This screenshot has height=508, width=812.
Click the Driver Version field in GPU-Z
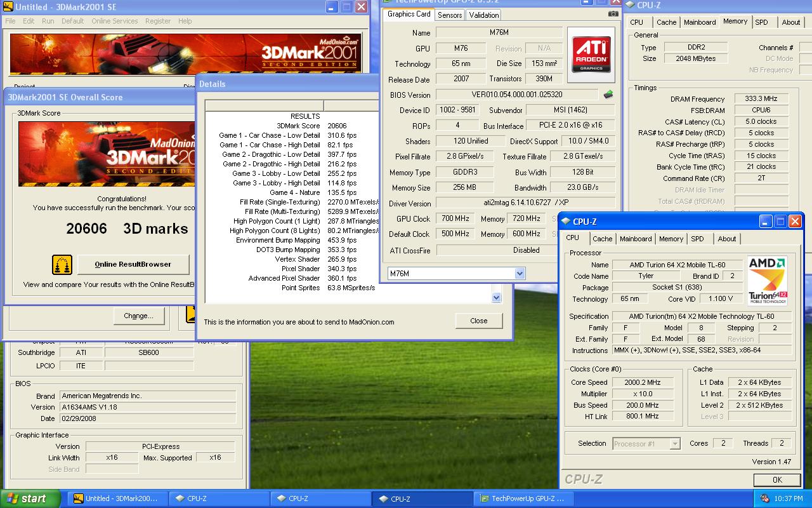point(525,203)
